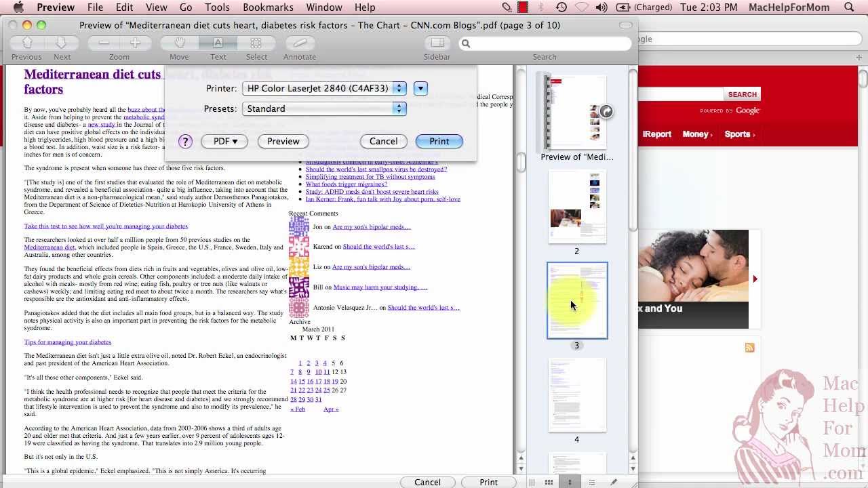Image resolution: width=868 pixels, height=488 pixels.
Task: Open the Sports tab in browser window
Action: pos(739,134)
